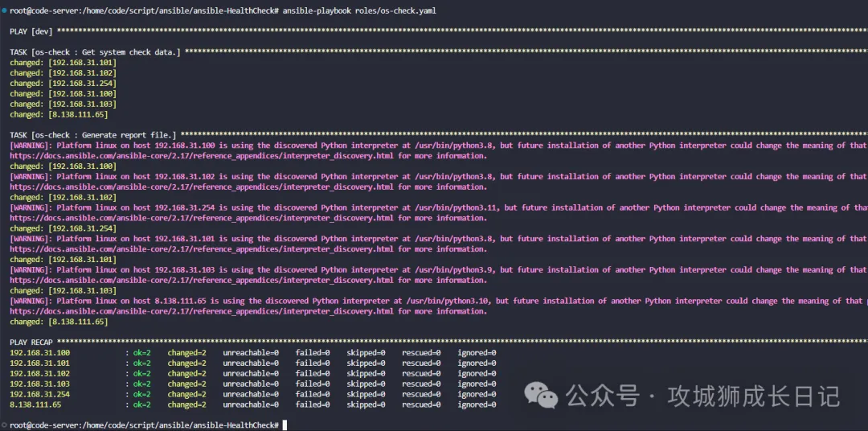The height and width of the screenshot is (431, 868).
Task: Click the PLAY [dev] header line
Action: pyautogui.click(x=31, y=31)
